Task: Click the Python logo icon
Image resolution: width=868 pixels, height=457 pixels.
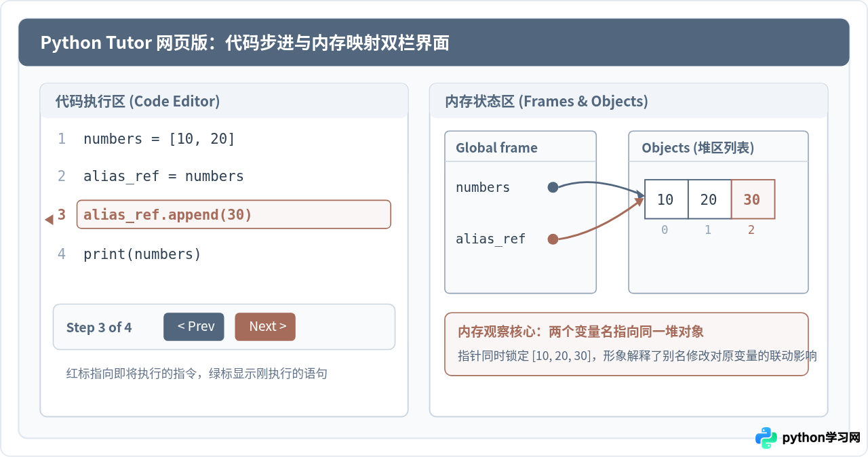Action: tap(766, 437)
